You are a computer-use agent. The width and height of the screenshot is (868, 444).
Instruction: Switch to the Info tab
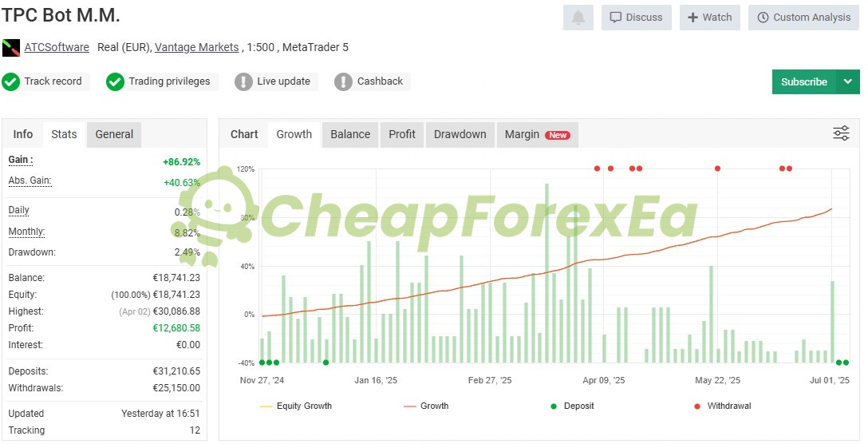click(x=22, y=134)
